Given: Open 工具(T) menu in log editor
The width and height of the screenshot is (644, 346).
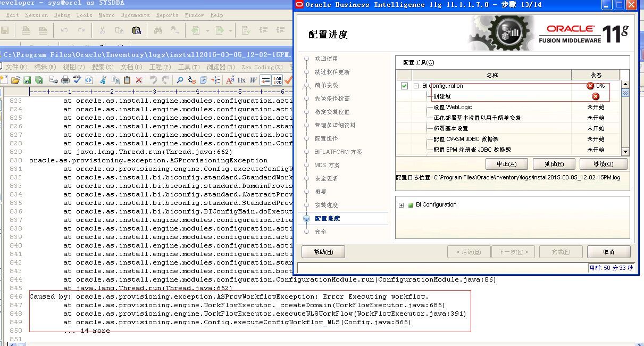Looking at the screenshot, I should (188, 67).
